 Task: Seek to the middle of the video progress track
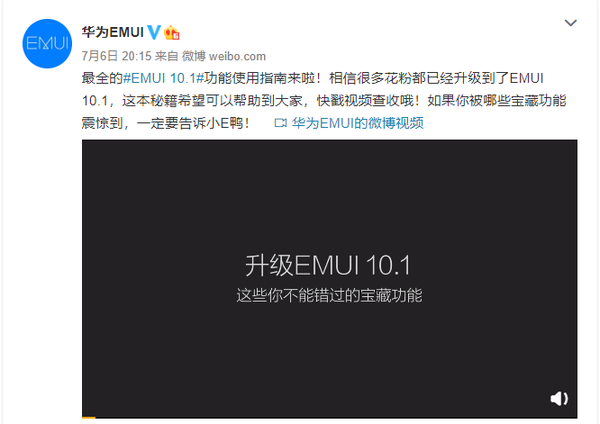click(x=329, y=417)
